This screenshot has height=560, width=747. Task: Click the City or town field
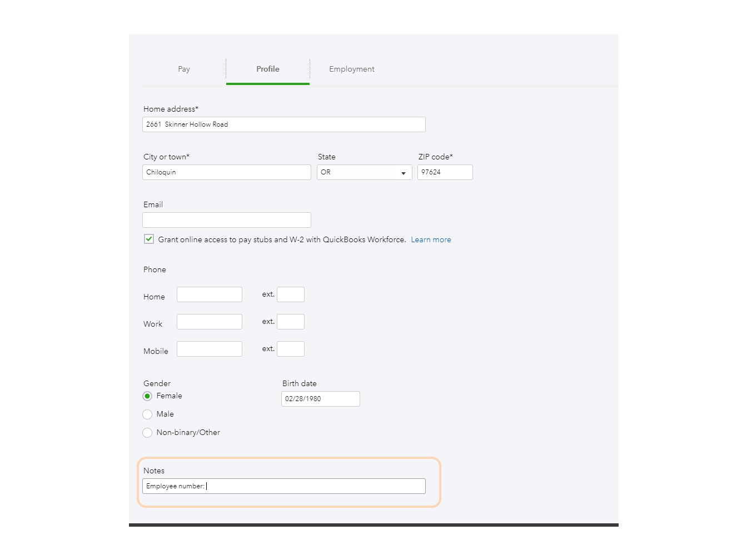click(226, 172)
